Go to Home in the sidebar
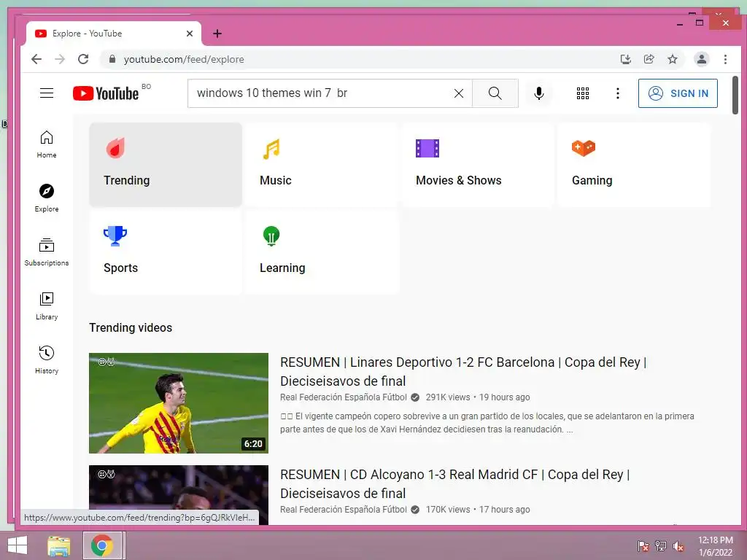Viewport: 747px width, 560px height. pyautogui.click(x=47, y=144)
